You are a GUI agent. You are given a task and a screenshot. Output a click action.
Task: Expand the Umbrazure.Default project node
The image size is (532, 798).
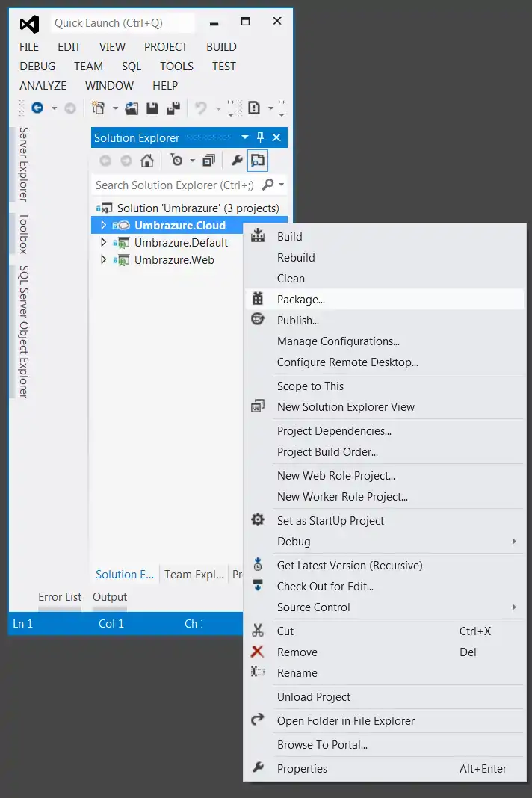click(x=103, y=242)
